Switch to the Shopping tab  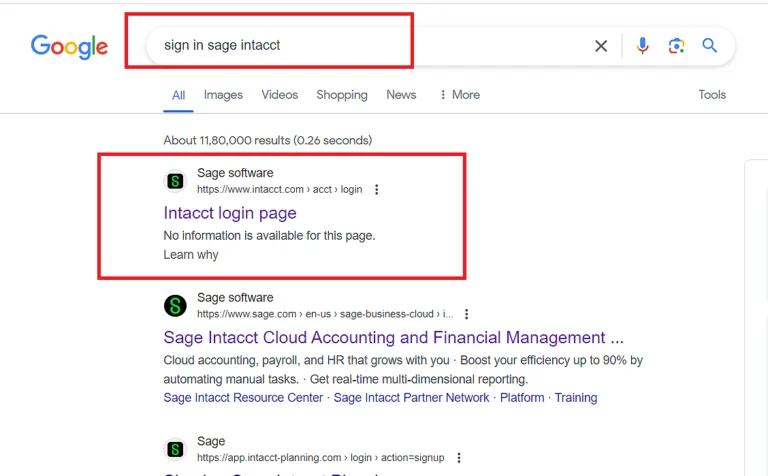pyautogui.click(x=342, y=95)
